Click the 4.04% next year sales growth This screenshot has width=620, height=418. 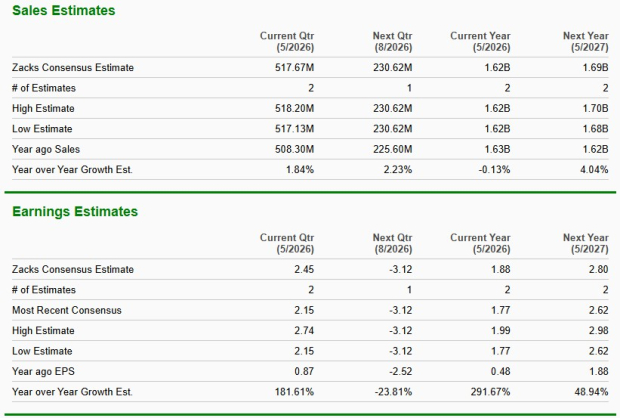[x=594, y=169]
